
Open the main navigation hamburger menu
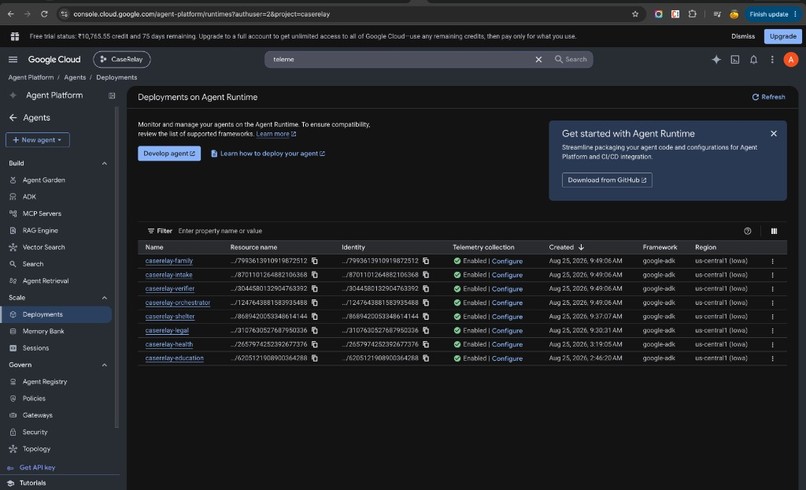pos(13,60)
